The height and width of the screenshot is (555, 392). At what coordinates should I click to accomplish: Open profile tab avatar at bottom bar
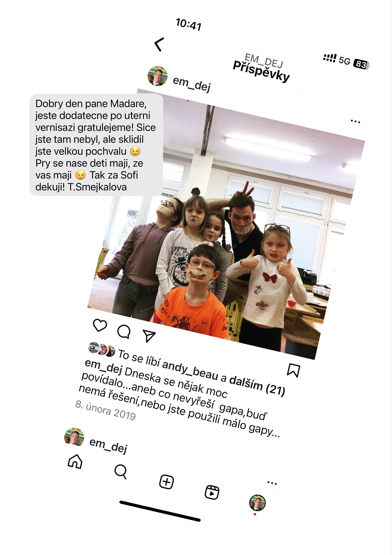click(x=257, y=503)
